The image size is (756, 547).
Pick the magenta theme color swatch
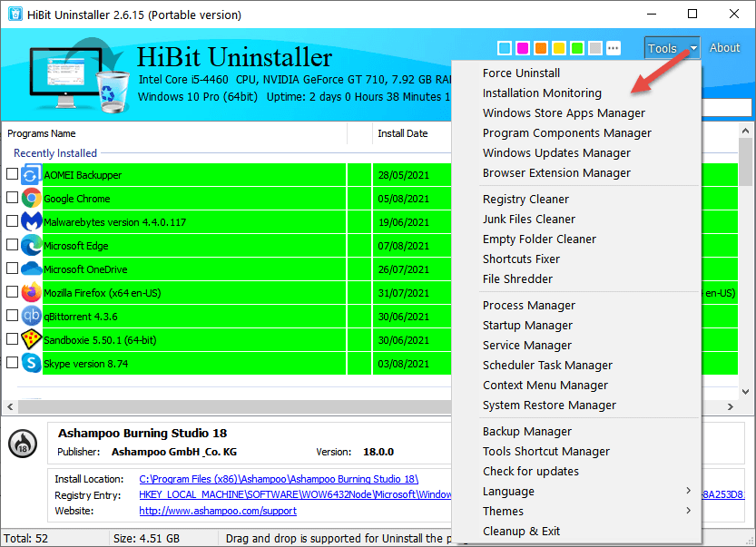click(x=523, y=48)
